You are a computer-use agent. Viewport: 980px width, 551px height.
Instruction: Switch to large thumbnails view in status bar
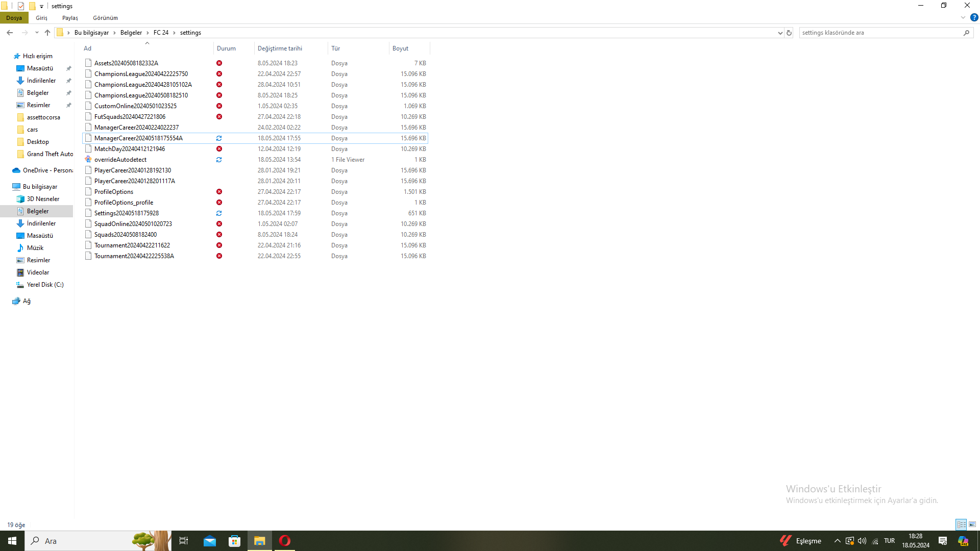[x=972, y=524]
